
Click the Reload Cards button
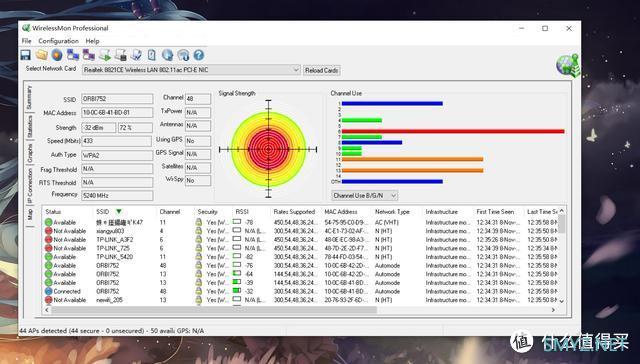(x=322, y=70)
